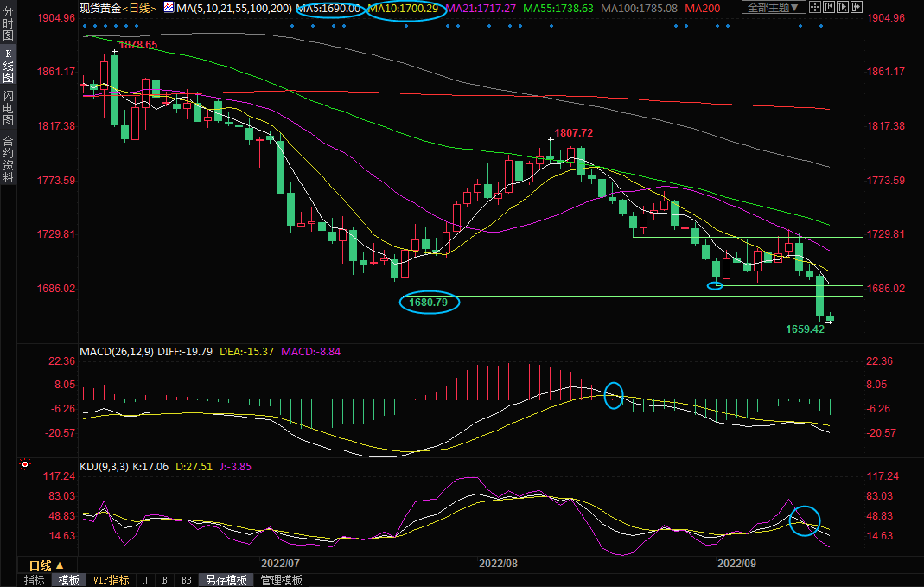Click the 另存模板 button
The height and width of the screenshot is (587, 924).
[226, 580]
